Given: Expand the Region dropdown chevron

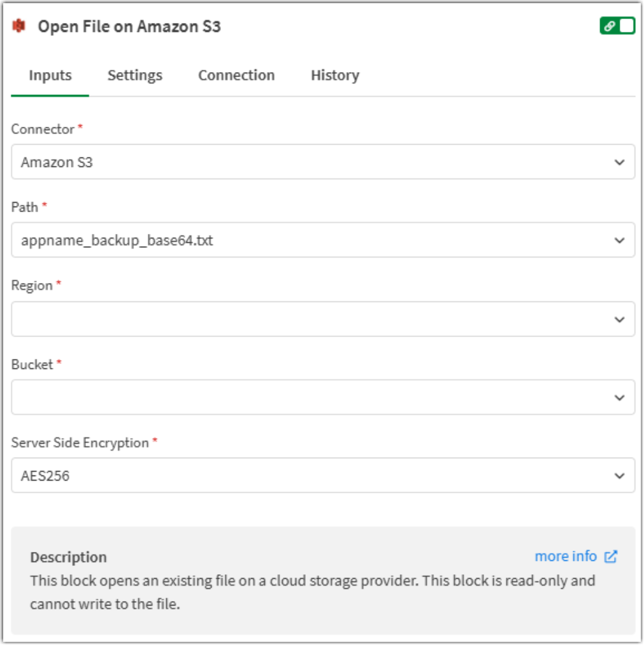Looking at the screenshot, I should pos(619,319).
